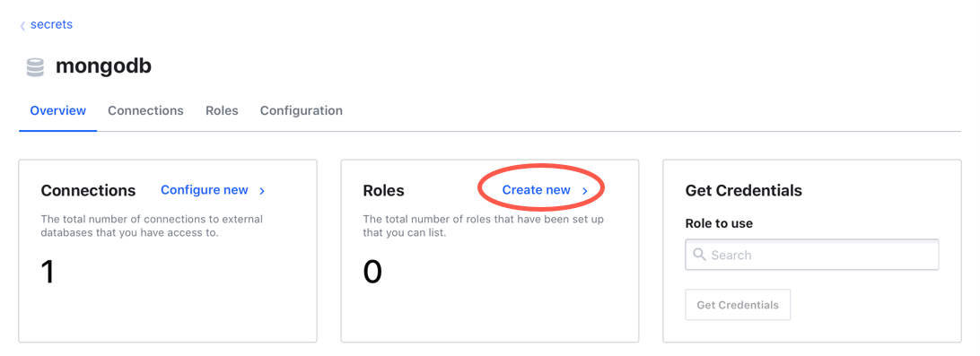This screenshot has height=356, width=980.
Task: Click the Roles card heading
Action: click(384, 190)
